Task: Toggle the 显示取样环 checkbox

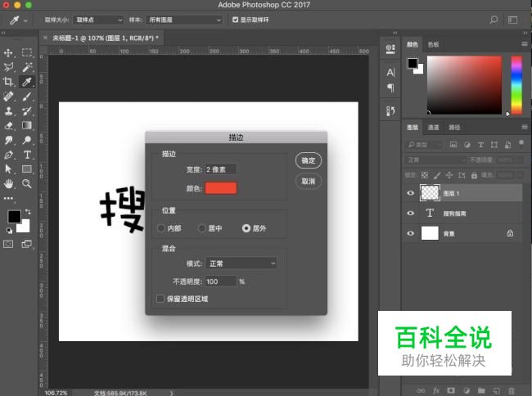Action: [x=235, y=20]
